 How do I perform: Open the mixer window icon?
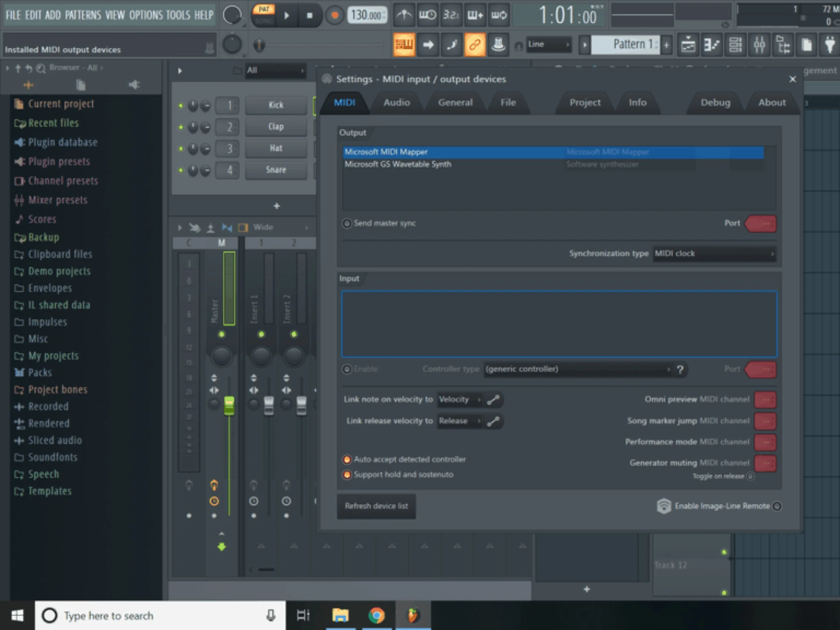(759, 45)
